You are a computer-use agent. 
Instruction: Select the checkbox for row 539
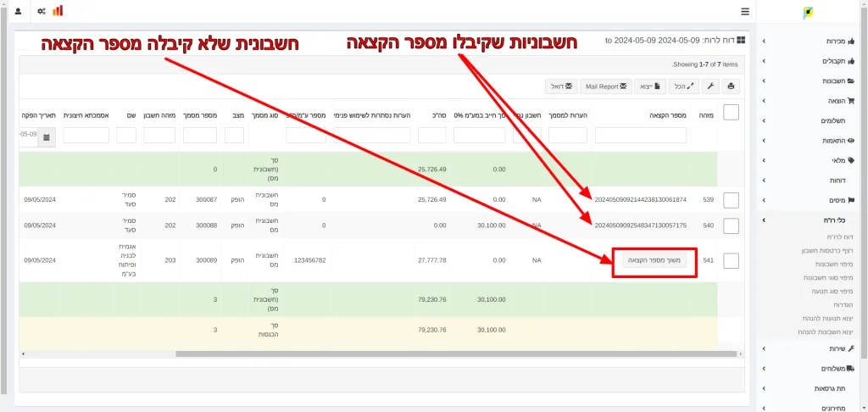(731, 200)
